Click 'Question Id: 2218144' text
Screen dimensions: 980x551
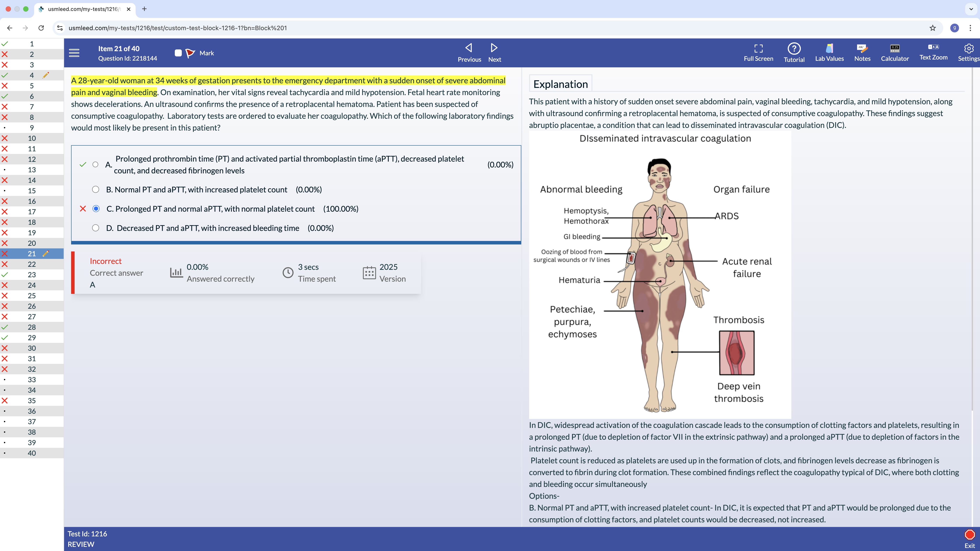click(128, 58)
